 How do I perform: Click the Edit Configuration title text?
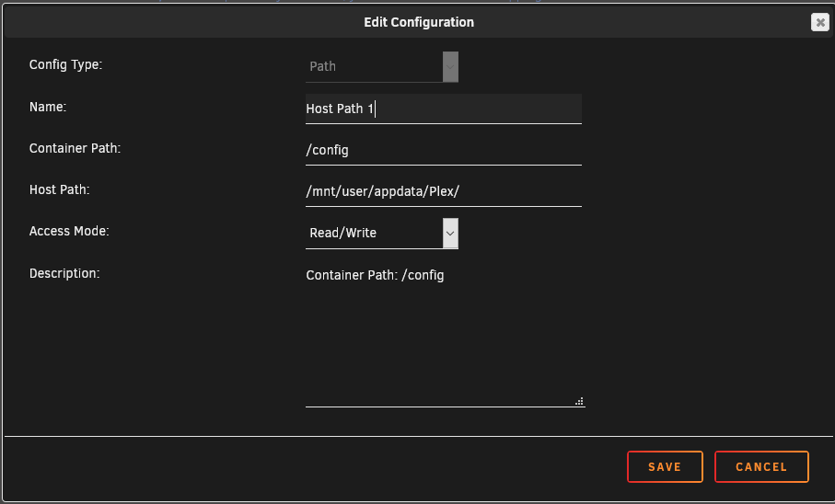click(419, 22)
